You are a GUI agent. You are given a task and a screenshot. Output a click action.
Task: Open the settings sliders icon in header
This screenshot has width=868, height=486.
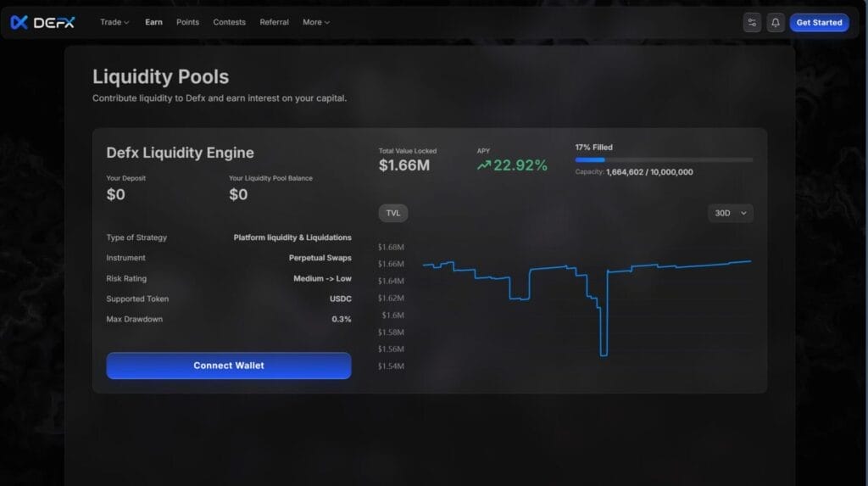(752, 22)
